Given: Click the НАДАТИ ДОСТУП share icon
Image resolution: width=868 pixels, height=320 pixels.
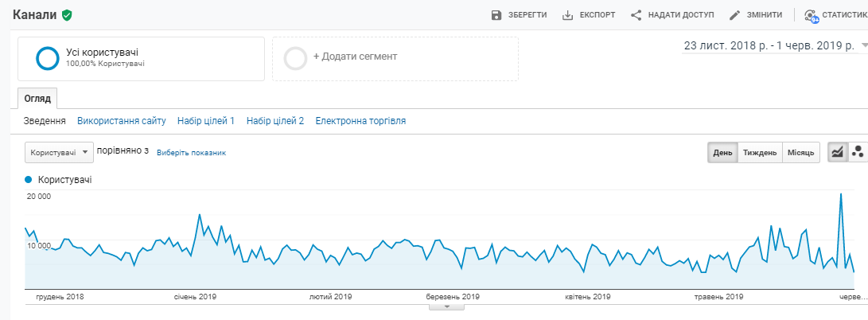Looking at the screenshot, I should (636, 15).
